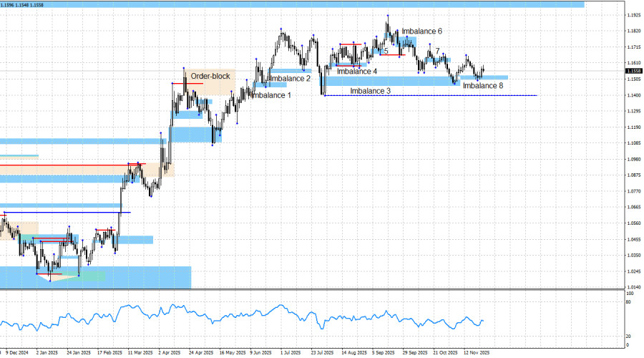The width and height of the screenshot is (644, 358).
Task: Click the OHLC values text 1.1596 1.1548 1.1558
Action: 22,5
